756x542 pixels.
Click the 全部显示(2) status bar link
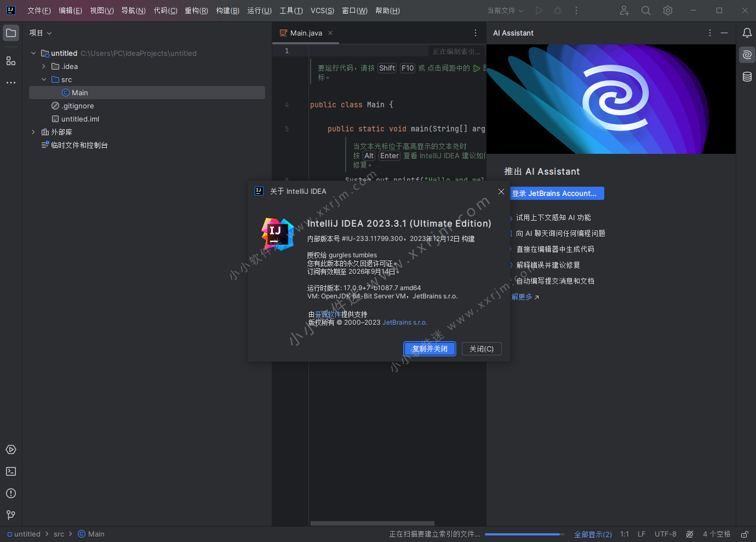click(593, 534)
